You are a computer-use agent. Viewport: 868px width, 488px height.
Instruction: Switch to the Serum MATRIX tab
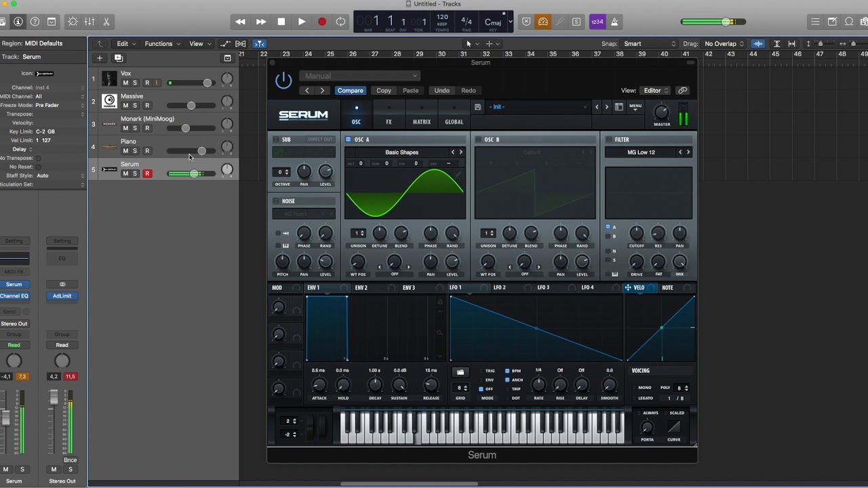point(422,115)
